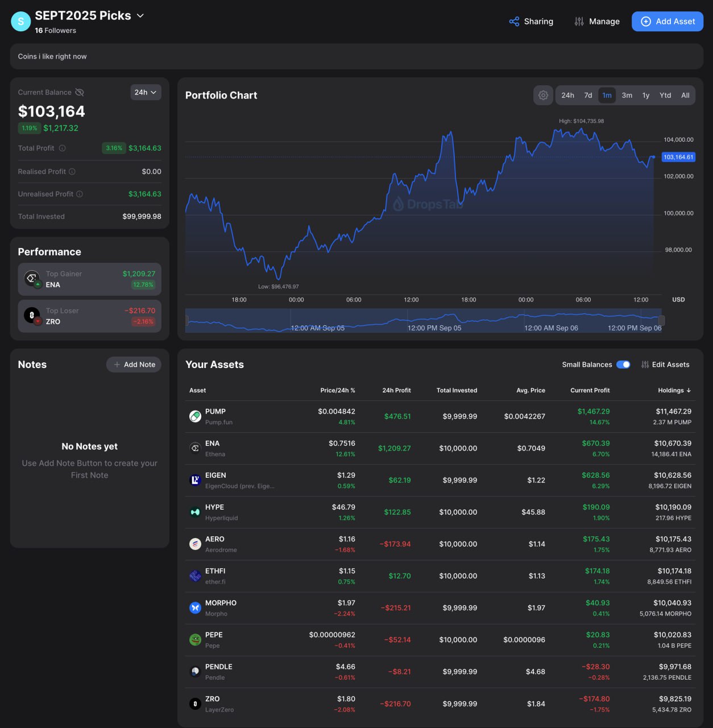
Task: Click the PENDLE coin icon
Action: click(195, 672)
